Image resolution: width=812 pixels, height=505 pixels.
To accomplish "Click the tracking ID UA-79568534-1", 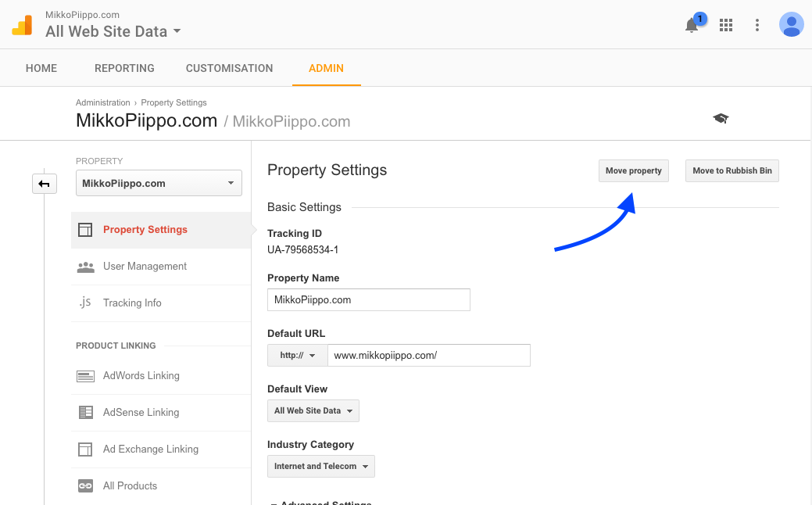I will (x=303, y=249).
